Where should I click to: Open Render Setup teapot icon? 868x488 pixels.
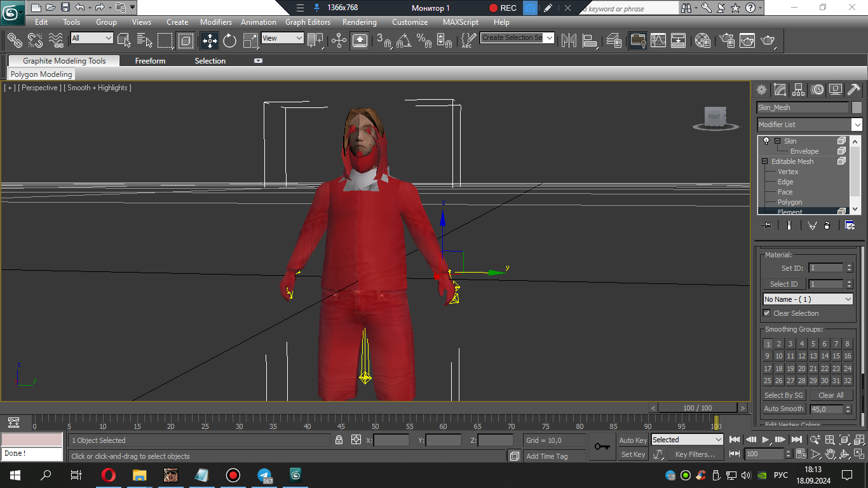[727, 41]
